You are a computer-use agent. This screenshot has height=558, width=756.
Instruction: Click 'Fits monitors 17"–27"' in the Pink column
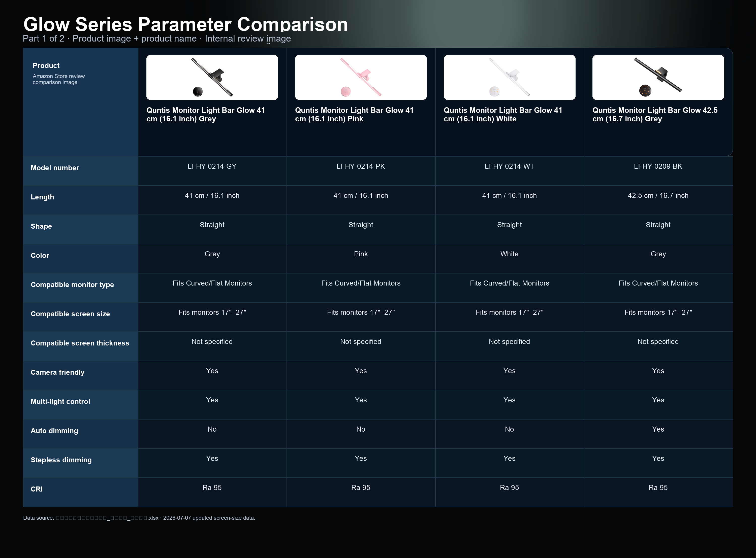pyautogui.click(x=361, y=312)
